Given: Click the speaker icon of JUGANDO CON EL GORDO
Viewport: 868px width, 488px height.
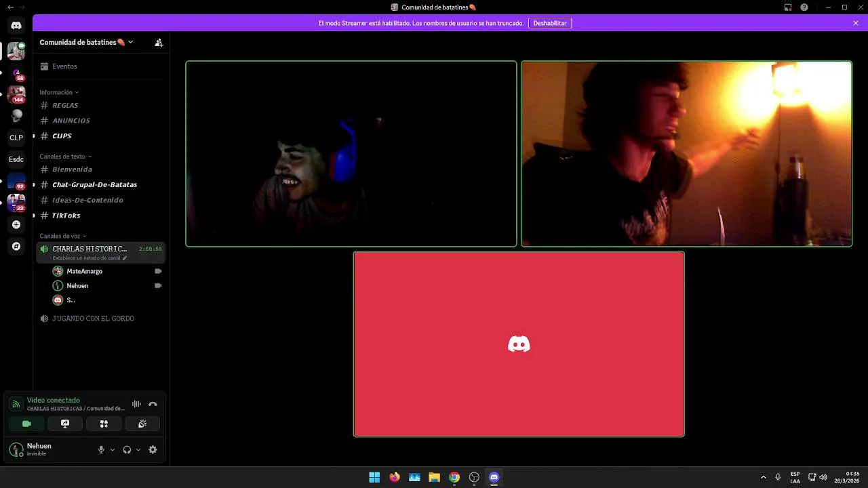Looking at the screenshot, I should click(44, 319).
